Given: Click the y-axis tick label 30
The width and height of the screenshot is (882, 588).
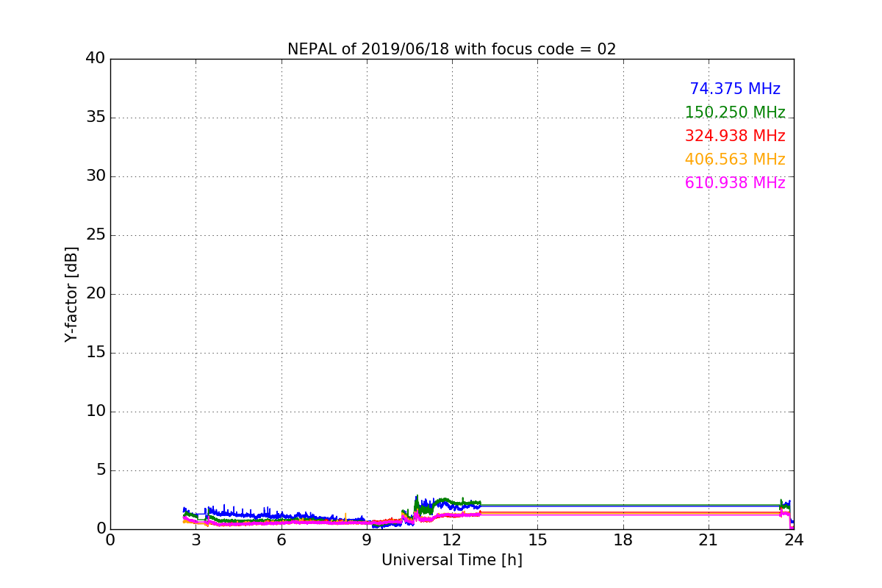Looking at the screenshot, I should [x=96, y=176].
